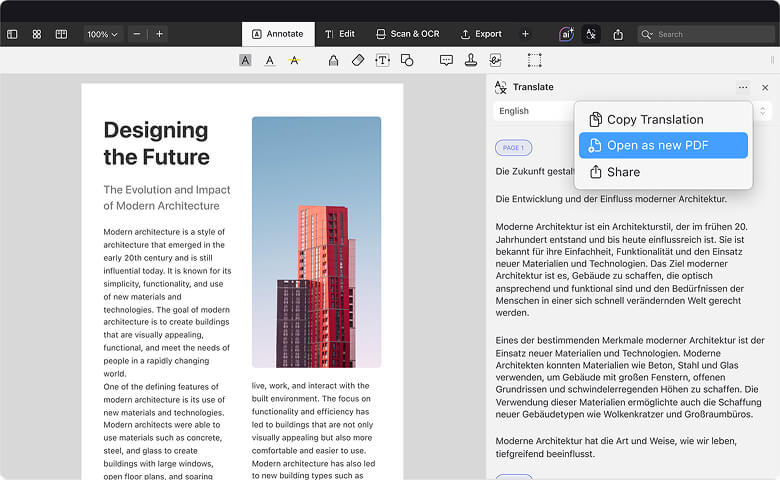
Task: Open the Translate panel more options
Action: (x=742, y=87)
